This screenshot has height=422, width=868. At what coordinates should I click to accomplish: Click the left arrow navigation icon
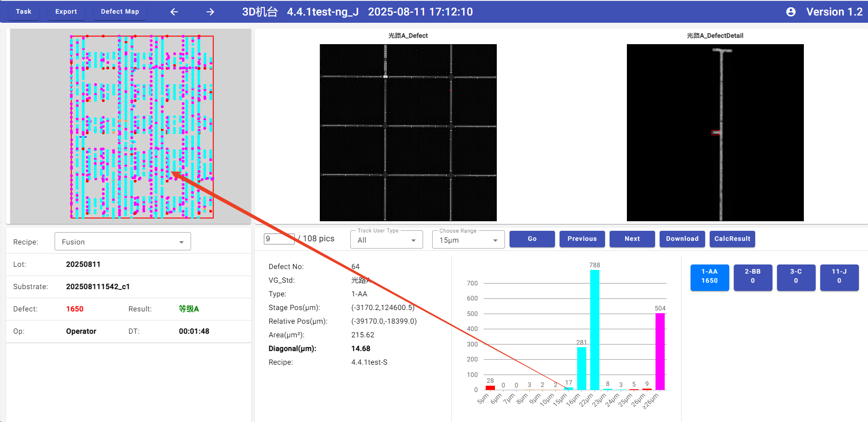(x=174, y=12)
